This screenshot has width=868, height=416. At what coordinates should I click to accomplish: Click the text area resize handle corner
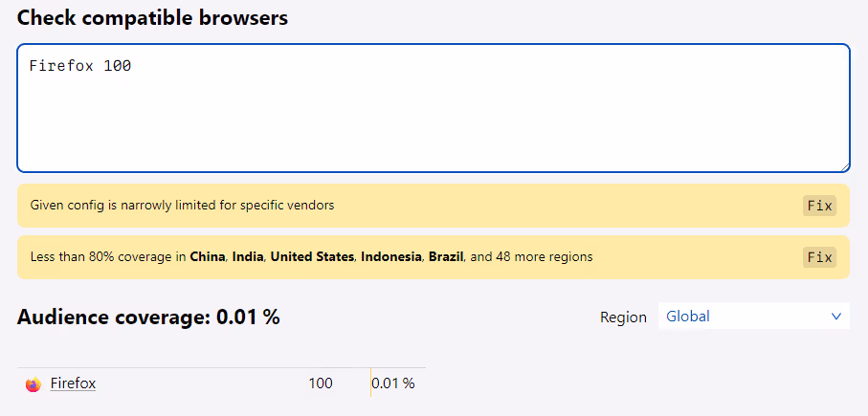[x=845, y=167]
